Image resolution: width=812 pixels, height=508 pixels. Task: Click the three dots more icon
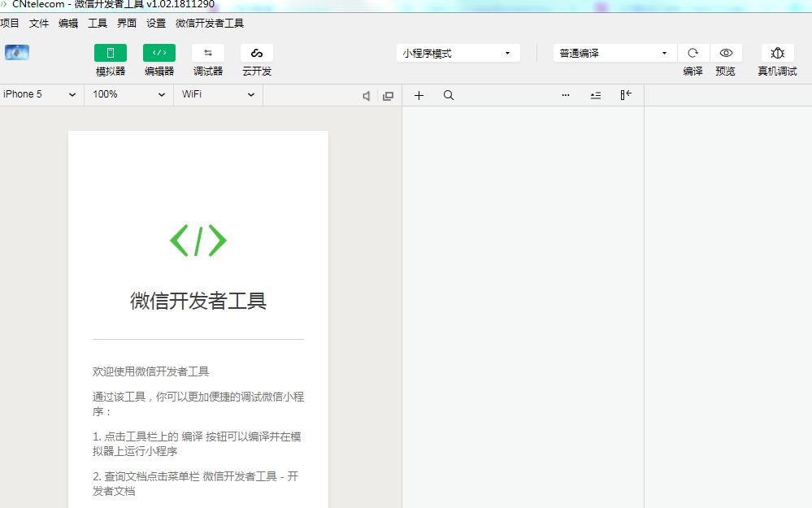tap(566, 95)
